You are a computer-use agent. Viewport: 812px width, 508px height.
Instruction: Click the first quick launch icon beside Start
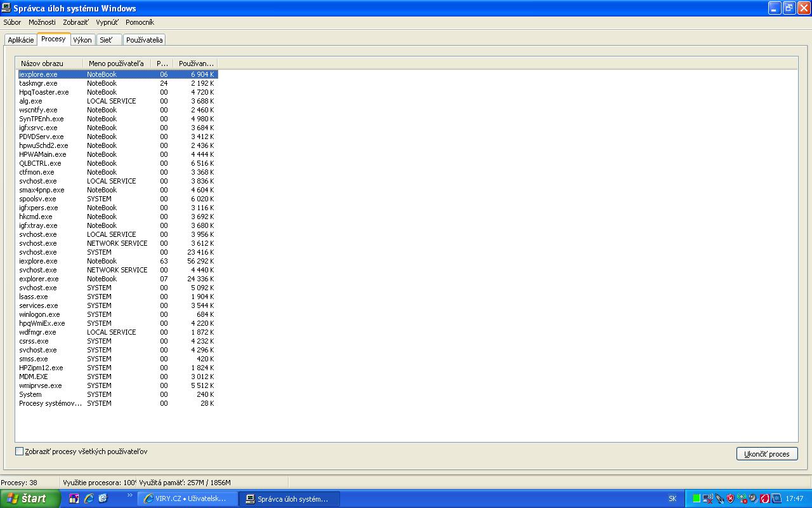pos(74,498)
